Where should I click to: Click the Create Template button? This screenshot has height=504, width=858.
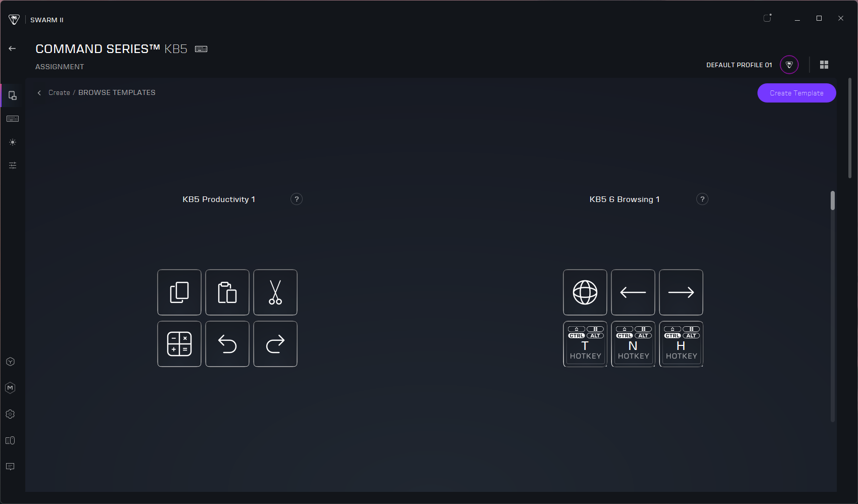point(796,93)
